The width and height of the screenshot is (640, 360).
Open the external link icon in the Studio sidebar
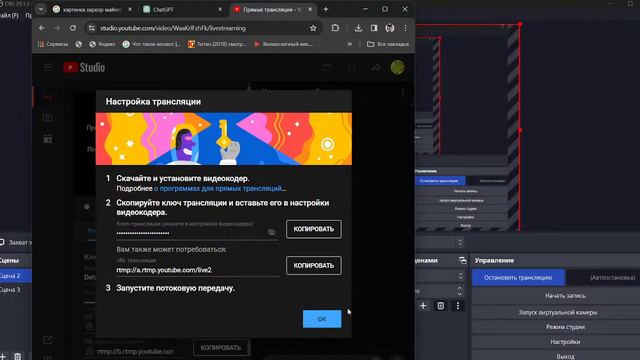[48, 340]
